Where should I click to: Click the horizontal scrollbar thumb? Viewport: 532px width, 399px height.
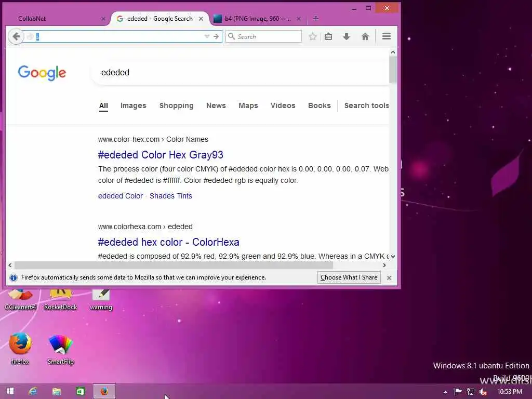pos(174,265)
